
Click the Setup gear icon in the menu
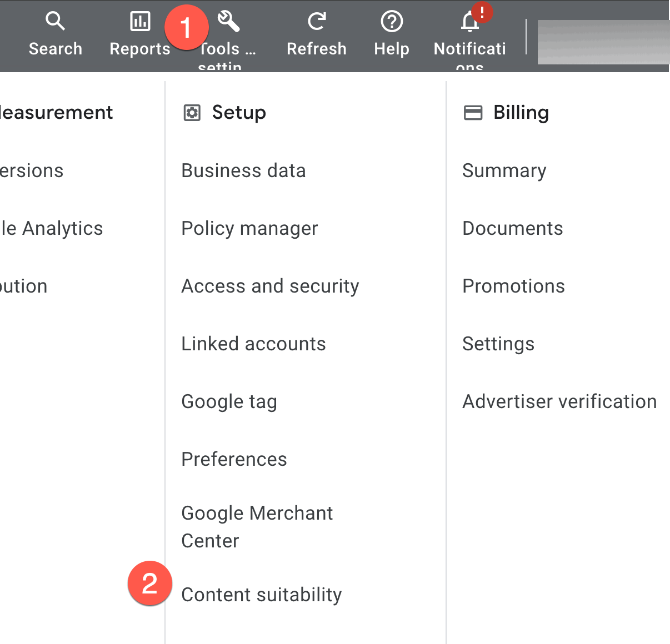pyautogui.click(x=191, y=112)
